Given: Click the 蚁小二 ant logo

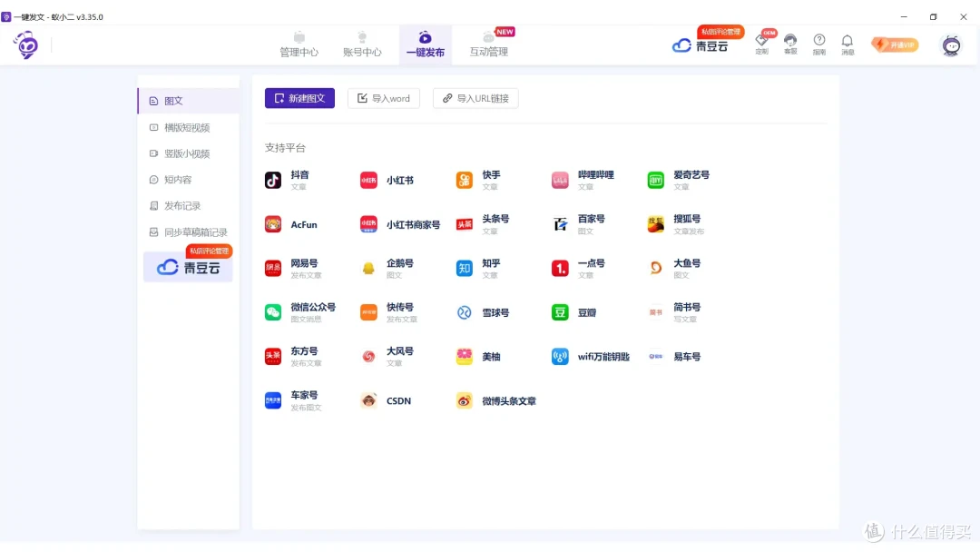Looking at the screenshot, I should click(26, 45).
